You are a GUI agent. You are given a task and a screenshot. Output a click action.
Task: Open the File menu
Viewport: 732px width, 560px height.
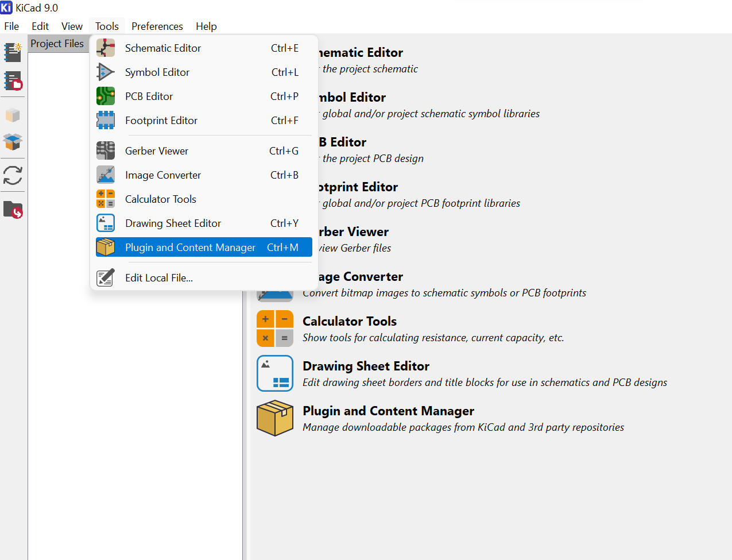pos(11,26)
